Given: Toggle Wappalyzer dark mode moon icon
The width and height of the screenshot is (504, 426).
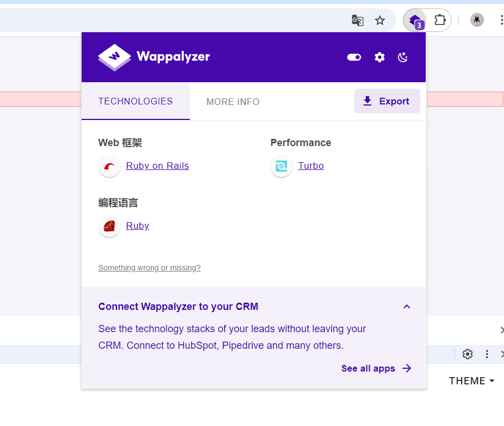Looking at the screenshot, I should click(403, 57).
